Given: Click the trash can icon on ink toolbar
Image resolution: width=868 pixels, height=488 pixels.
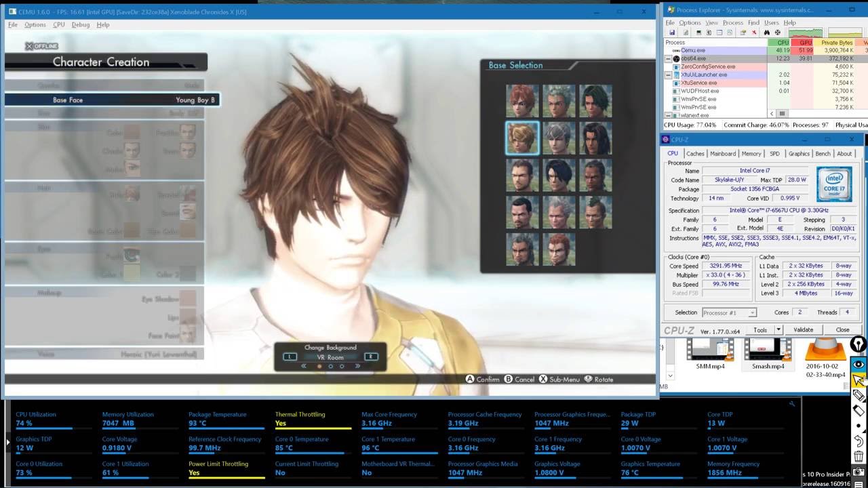Looking at the screenshot, I should pos(859,457).
